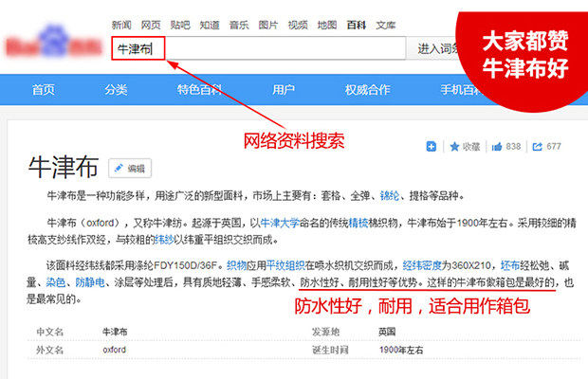Click the 诞生时间 value 1900年左右

tap(401, 351)
